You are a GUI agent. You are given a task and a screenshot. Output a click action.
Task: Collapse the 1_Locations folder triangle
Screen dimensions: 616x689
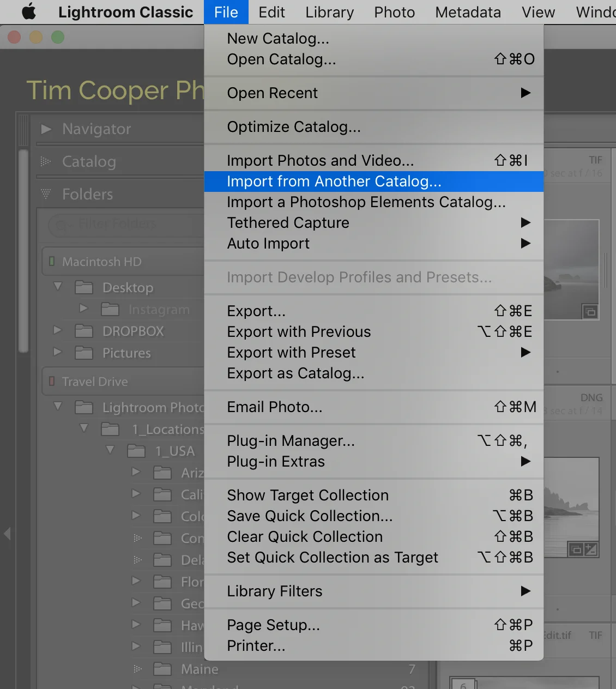click(84, 428)
